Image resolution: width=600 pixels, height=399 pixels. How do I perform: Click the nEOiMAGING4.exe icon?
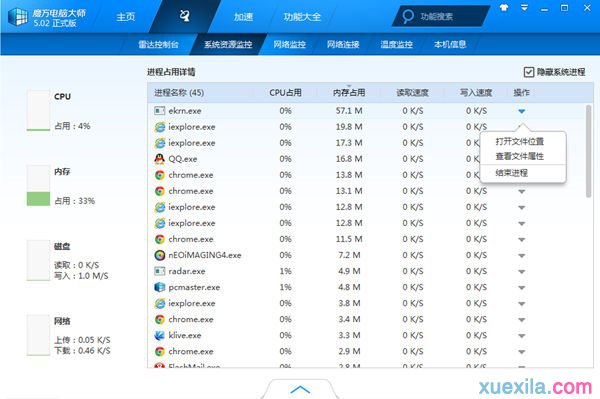point(159,255)
